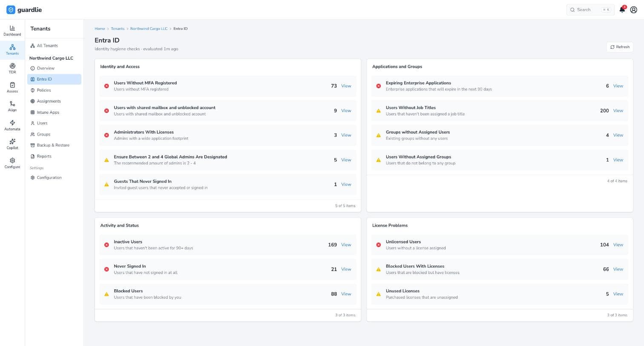Viewport: 644px width, 346px height.
Task: Open Assess section in icon rail
Action: 12,87
